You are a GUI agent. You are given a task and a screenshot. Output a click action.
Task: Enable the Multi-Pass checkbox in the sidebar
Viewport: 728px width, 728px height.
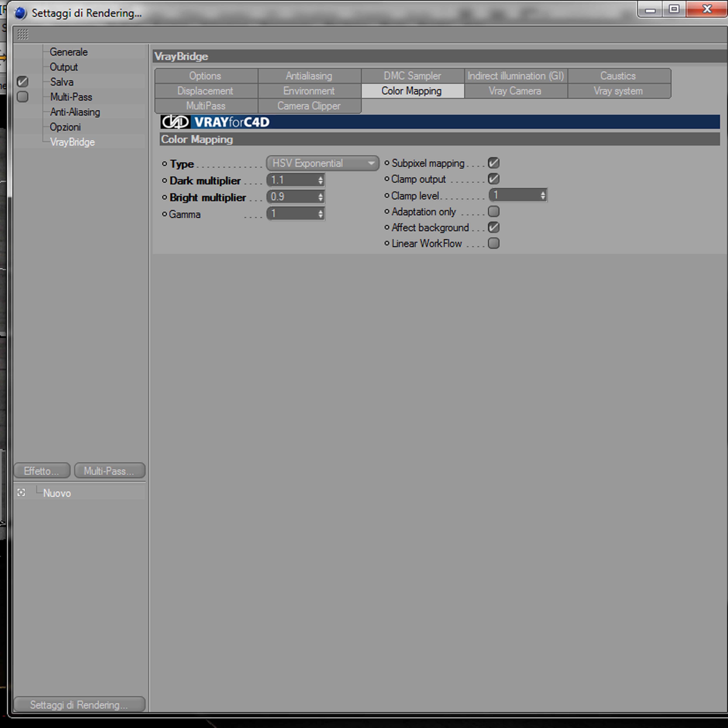point(23,97)
